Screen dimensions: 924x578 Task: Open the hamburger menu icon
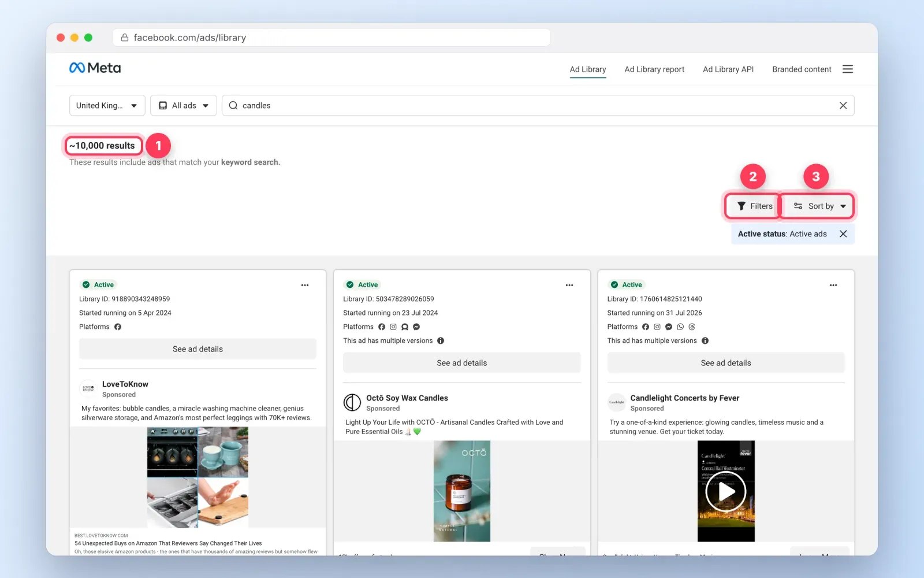(847, 69)
